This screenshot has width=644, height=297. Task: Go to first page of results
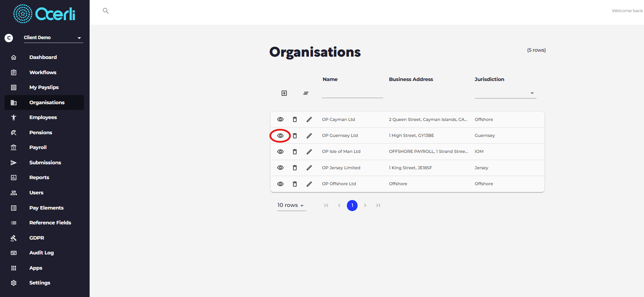coord(326,205)
